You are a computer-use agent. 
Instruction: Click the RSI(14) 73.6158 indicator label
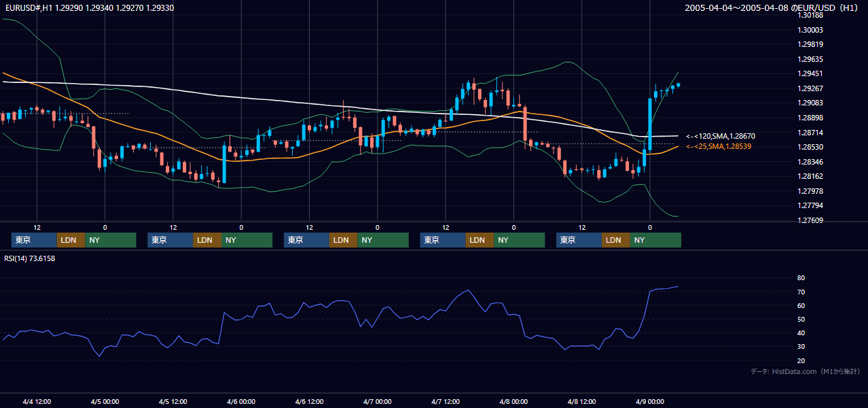tap(30, 258)
